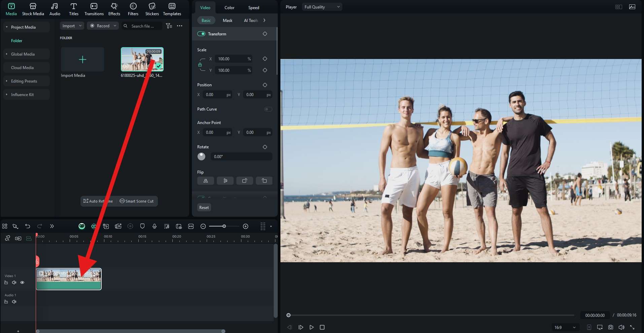Click the redo arrow in timeline toolbar
The image size is (644, 333).
[40, 226]
